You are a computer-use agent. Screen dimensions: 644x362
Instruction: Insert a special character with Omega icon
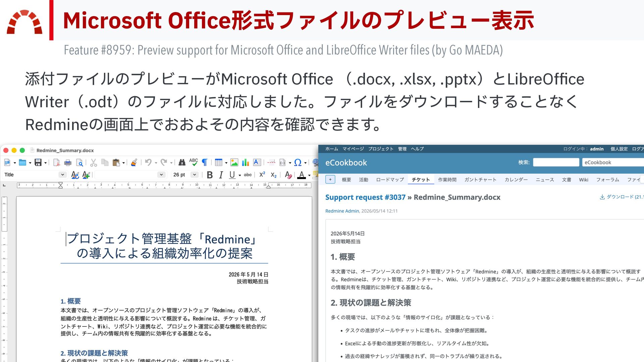(298, 163)
